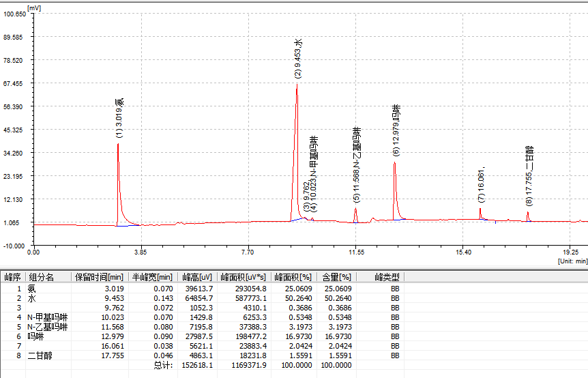Click the 半峰宽[min] column header

point(151,278)
